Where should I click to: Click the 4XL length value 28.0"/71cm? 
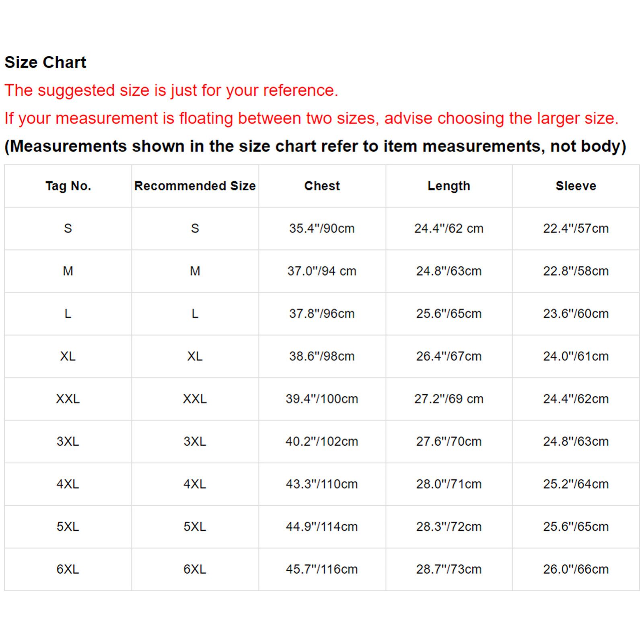[x=449, y=484]
